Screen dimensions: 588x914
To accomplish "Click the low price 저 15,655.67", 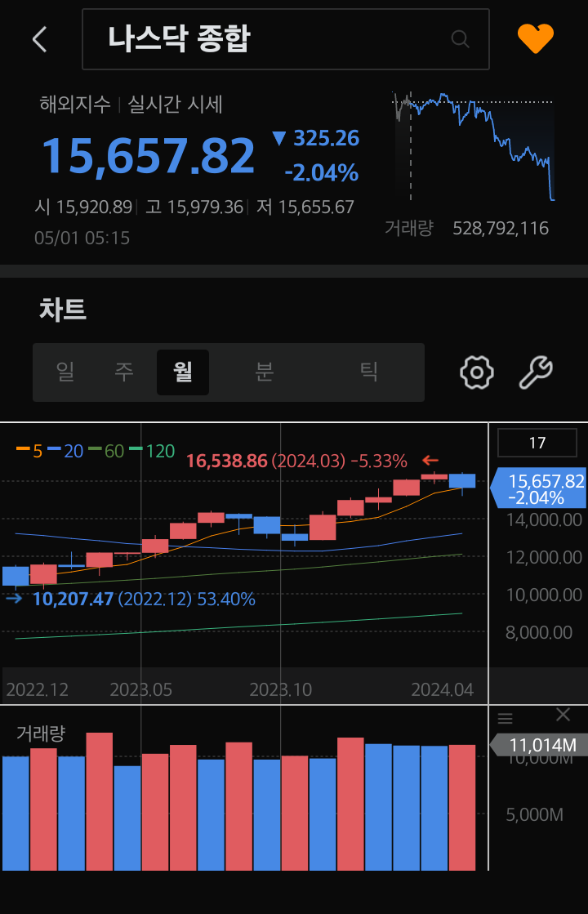I will coord(305,207).
